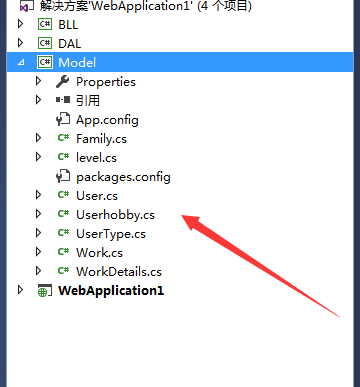Select the UserType.cs file
The width and height of the screenshot is (360, 387).
111,234
